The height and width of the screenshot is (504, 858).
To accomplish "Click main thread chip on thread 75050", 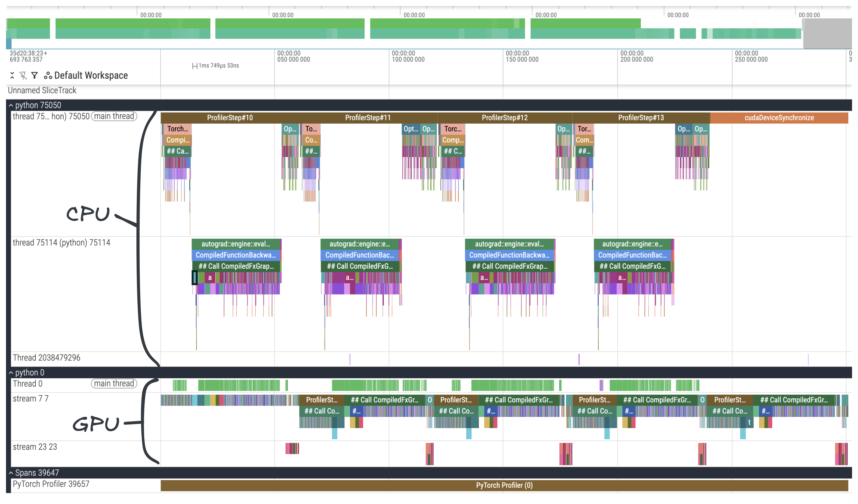I will 114,116.
